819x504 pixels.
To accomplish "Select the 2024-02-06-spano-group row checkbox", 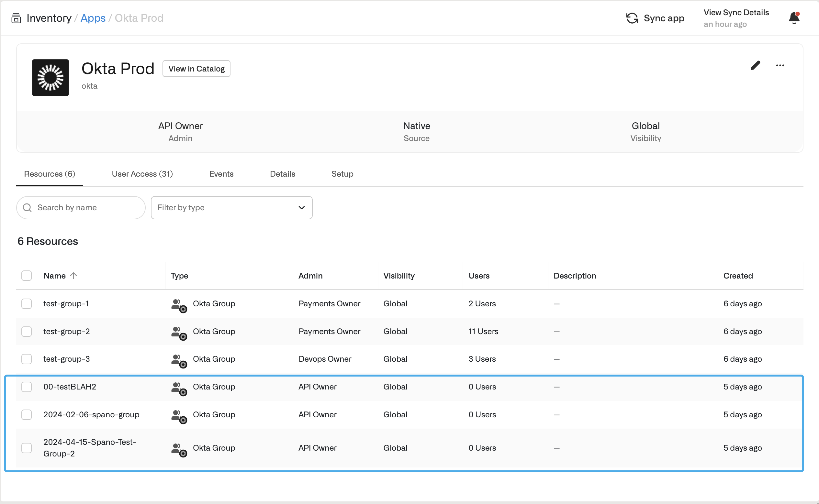I will (27, 414).
